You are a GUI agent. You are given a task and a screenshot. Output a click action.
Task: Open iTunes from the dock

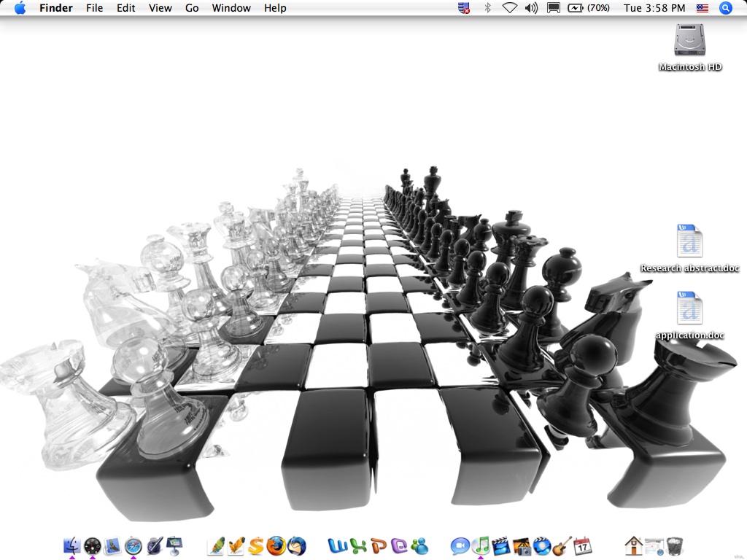point(481,545)
